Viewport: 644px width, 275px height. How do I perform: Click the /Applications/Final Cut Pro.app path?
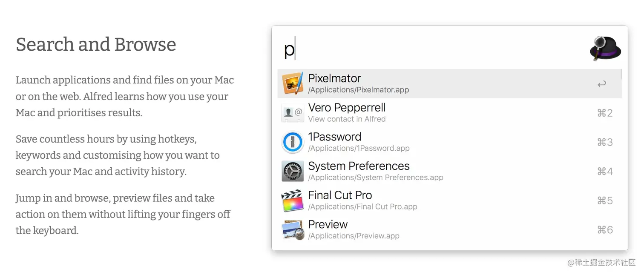click(x=362, y=207)
